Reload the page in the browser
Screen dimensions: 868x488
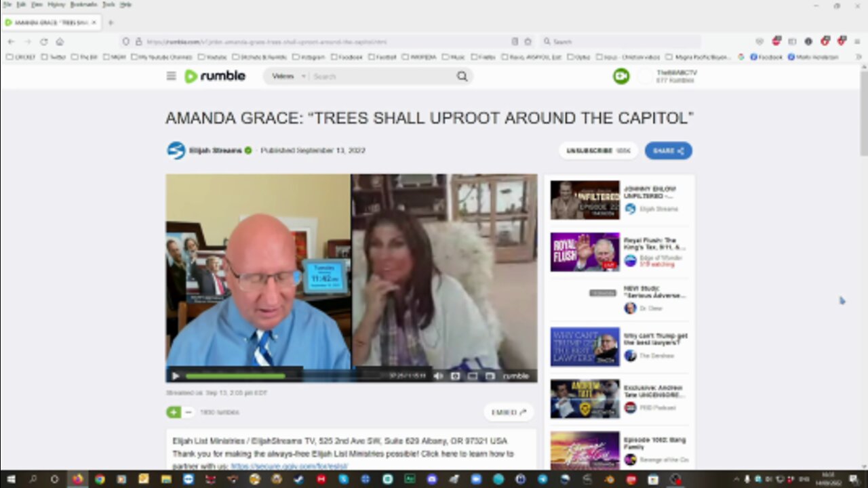[x=43, y=41]
